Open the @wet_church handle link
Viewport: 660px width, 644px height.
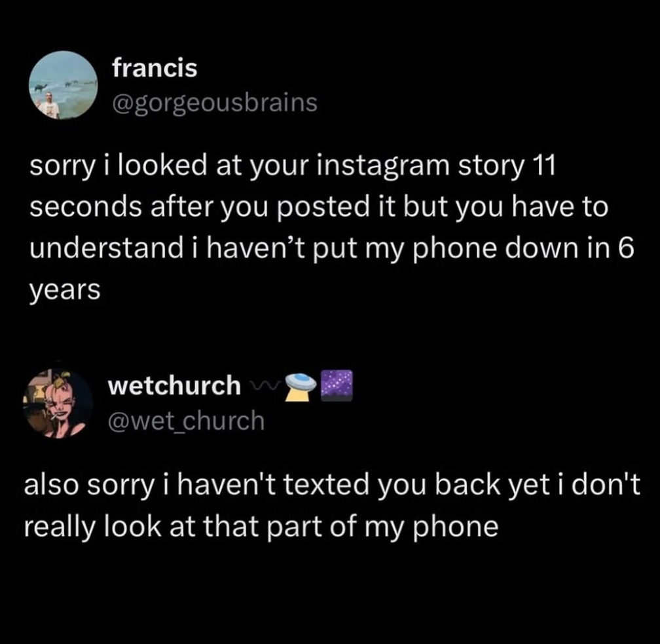186,421
